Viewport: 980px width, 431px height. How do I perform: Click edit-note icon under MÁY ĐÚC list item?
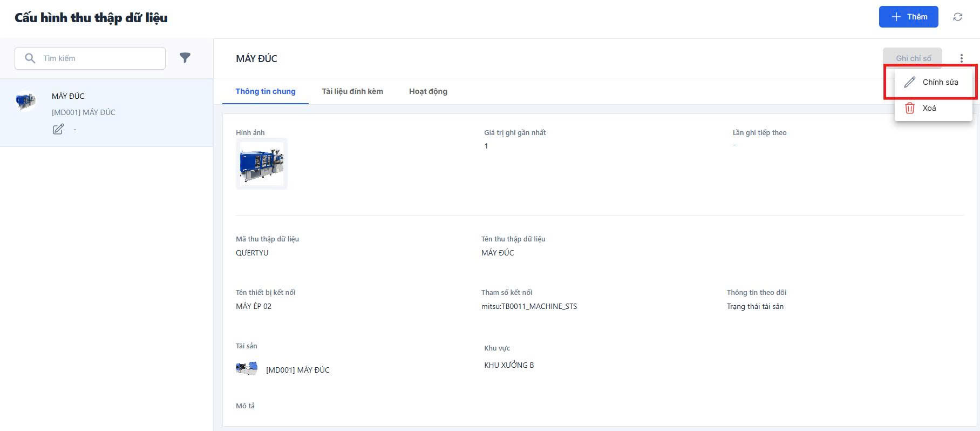58,129
